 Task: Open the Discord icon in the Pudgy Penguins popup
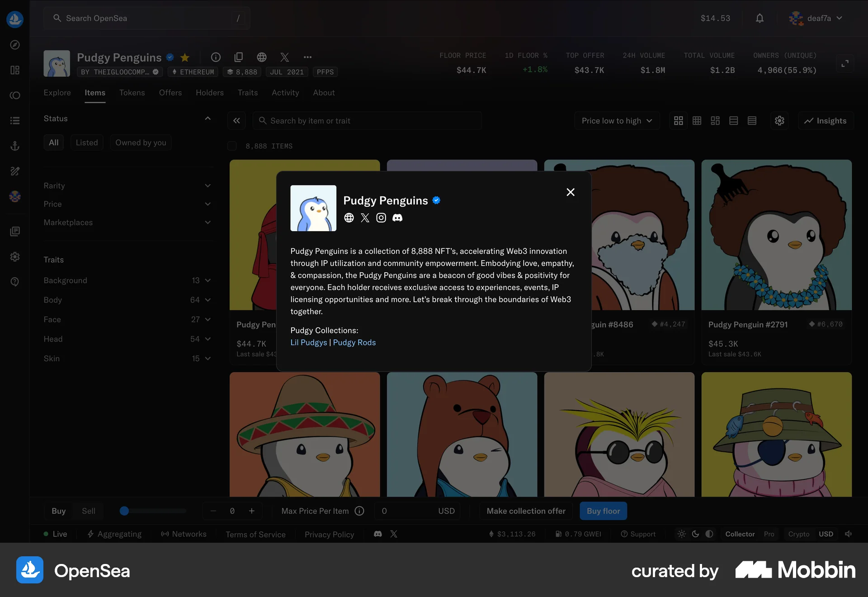click(397, 218)
